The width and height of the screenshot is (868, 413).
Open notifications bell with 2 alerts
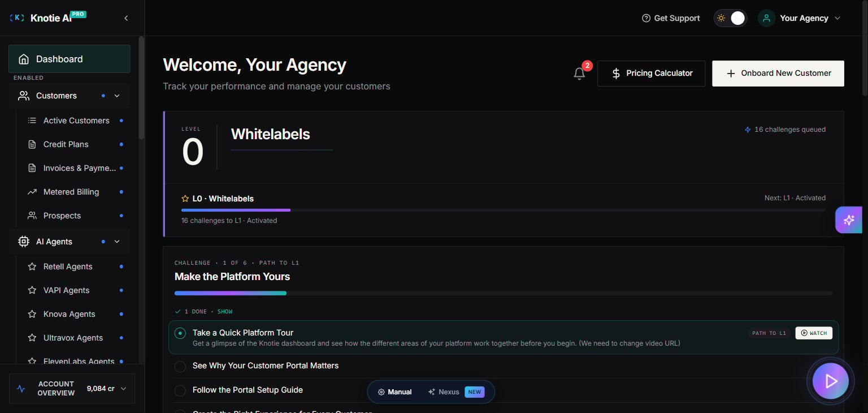click(x=579, y=74)
